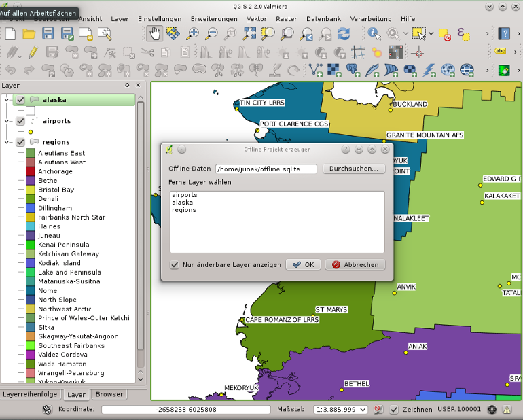Open the Help contents book icon
The width and height of the screenshot is (523, 420).
click(504, 34)
